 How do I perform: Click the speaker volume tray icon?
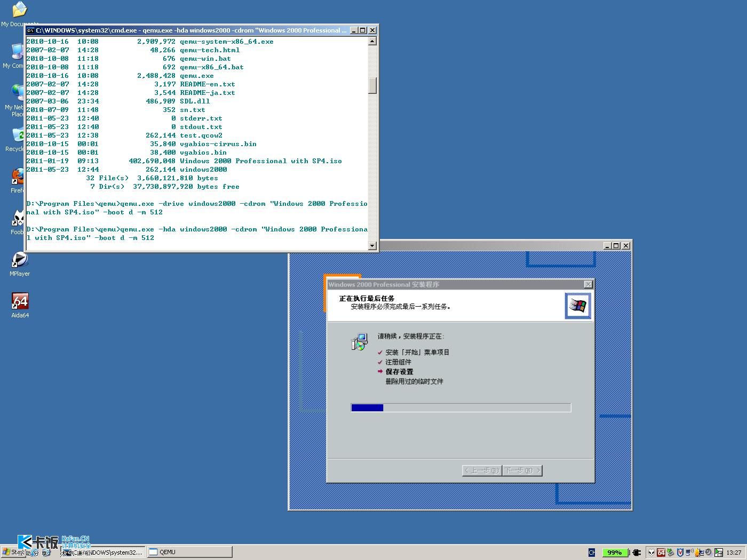pyautogui.click(x=709, y=553)
